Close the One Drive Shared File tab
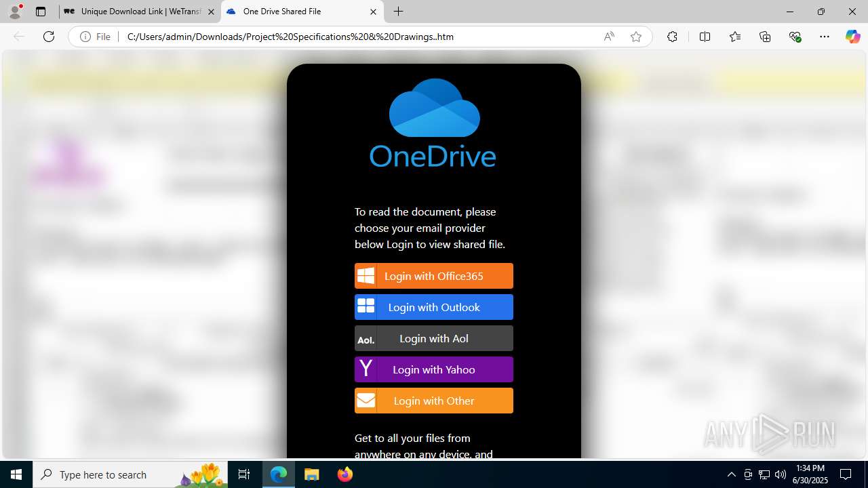Viewport: 868px width, 488px height. (x=373, y=12)
